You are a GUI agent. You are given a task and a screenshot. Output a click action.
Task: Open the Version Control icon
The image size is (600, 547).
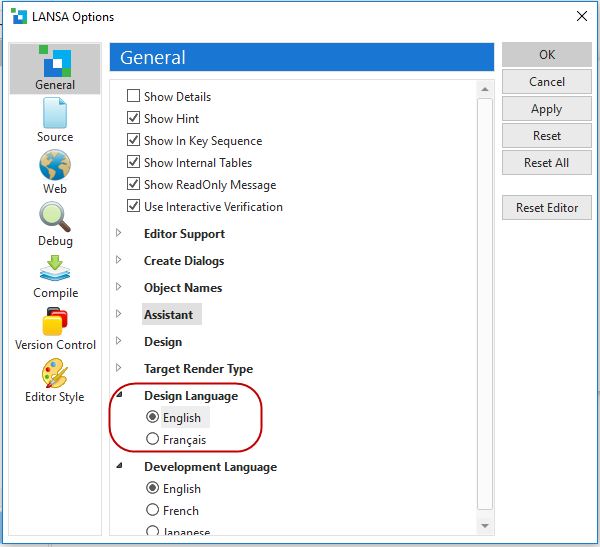point(55,322)
